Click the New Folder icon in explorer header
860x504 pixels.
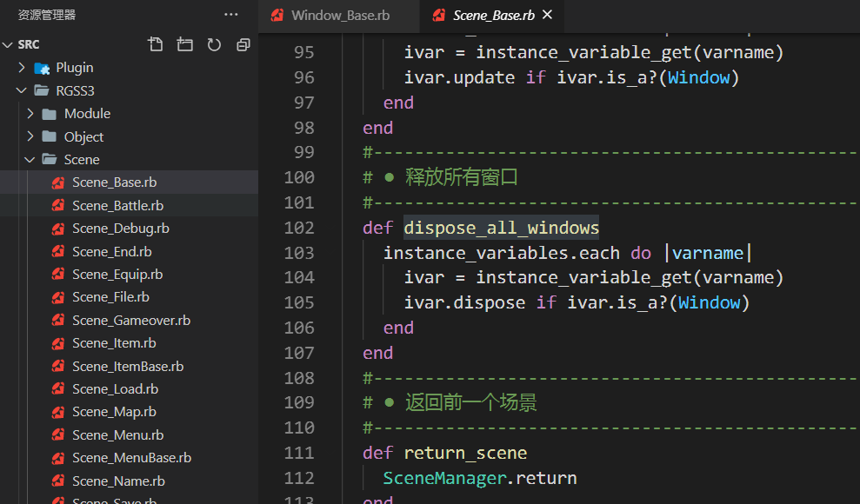click(x=185, y=44)
